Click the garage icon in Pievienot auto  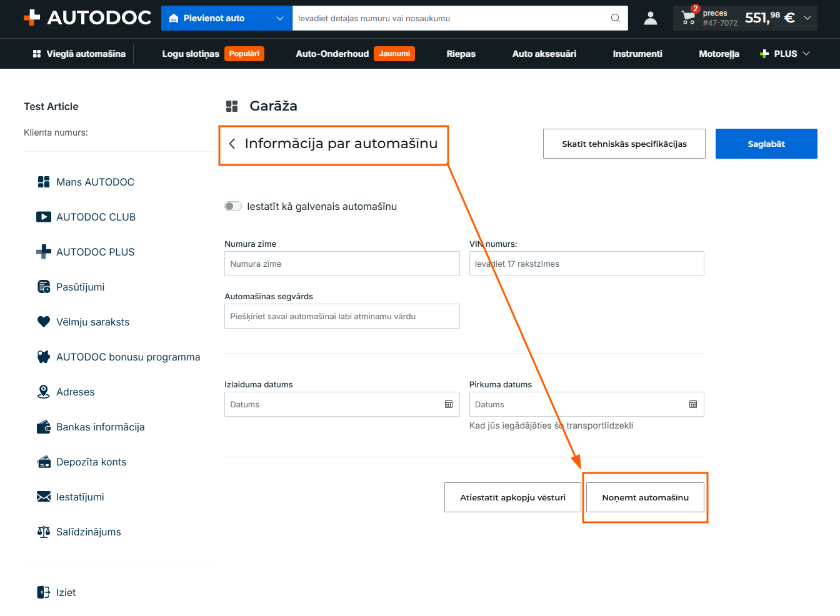tap(174, 18)
